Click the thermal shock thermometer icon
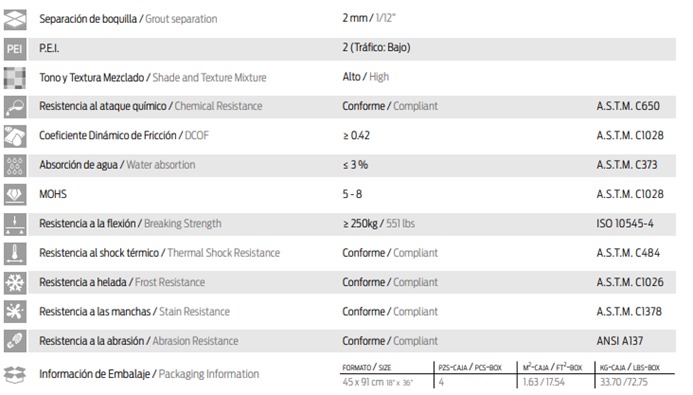693x395 pixels. pyautogui.click(x=15, y=254)
